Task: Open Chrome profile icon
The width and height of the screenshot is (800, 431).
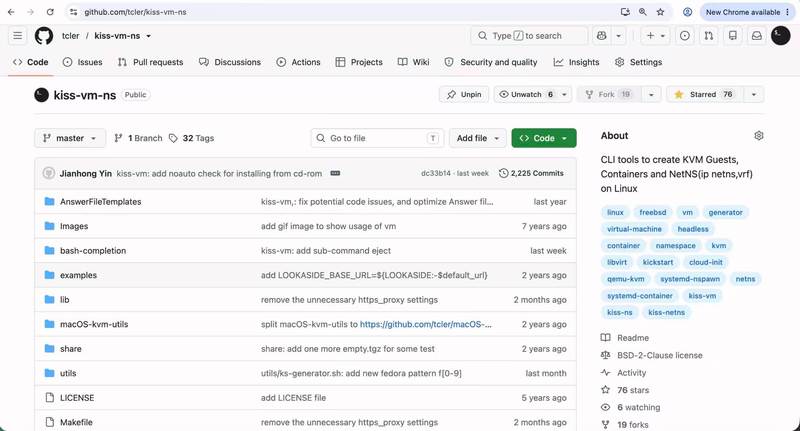Action: 687,12
